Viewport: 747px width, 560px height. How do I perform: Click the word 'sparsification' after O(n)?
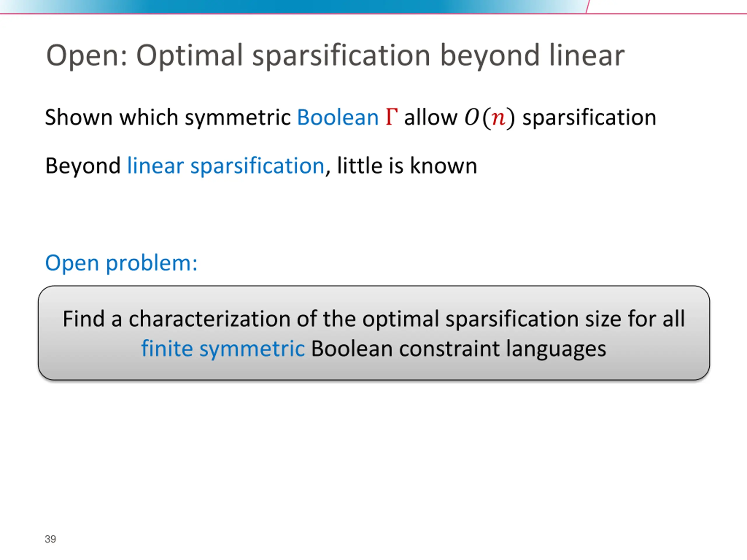[x=589, y=118]
